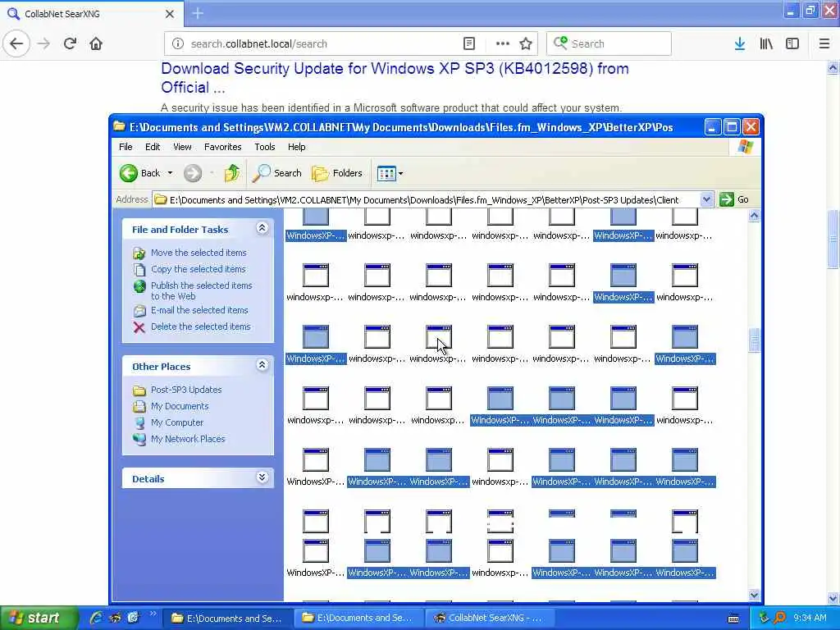Image resolution: width=840 pixels, height=630 pixels.
Task: Click the keyboard icon in the tray
Action: coord(733,619)
